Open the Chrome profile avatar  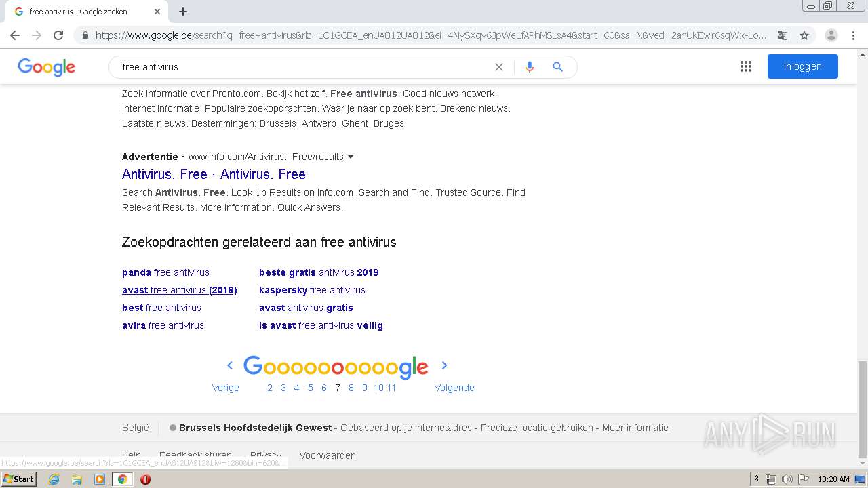click(x=831, y=35)
